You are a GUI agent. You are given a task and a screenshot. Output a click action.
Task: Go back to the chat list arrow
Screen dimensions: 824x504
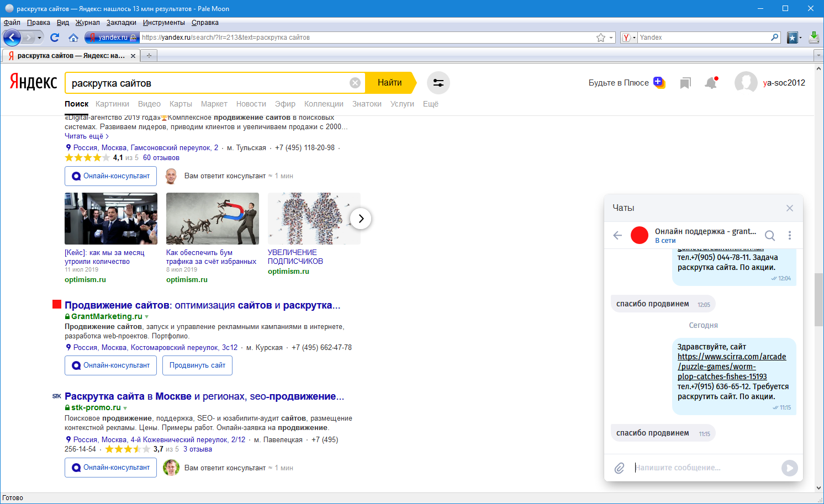(x=617, y=235)
